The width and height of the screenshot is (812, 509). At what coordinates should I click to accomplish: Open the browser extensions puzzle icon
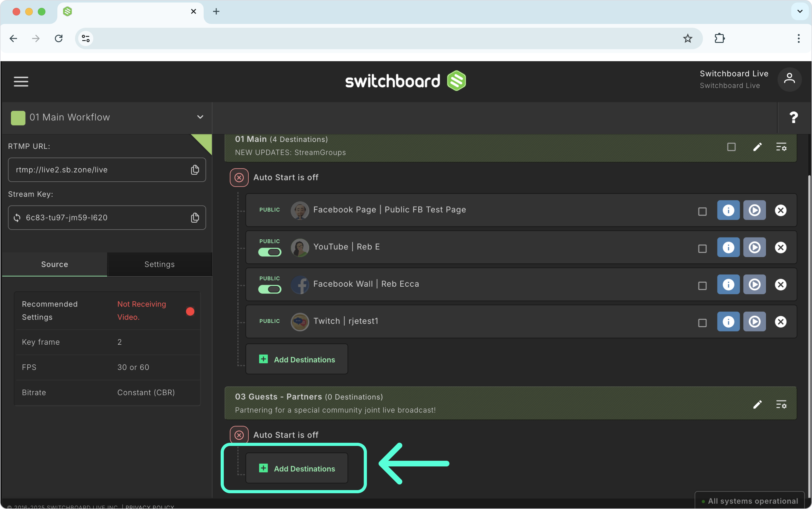pyautogui.click(x=719, y=38)
